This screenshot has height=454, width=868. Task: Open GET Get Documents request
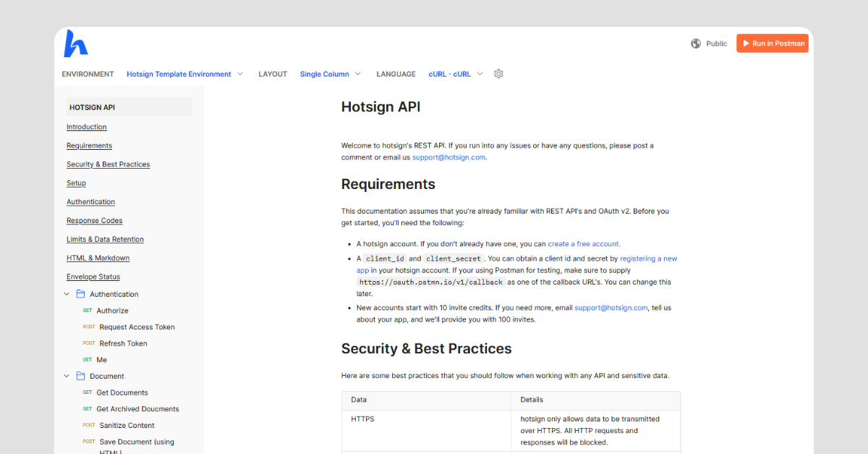pos(115,392)
